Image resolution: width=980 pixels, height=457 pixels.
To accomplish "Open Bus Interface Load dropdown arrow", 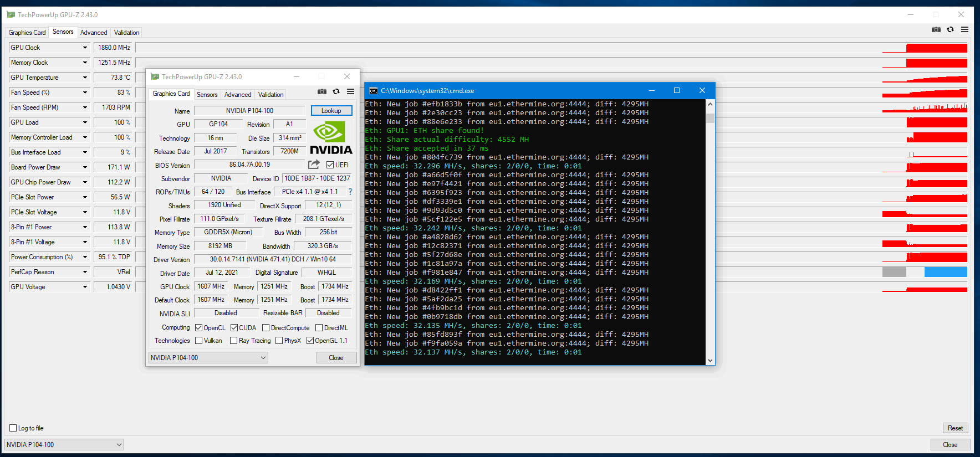I will (x=85, y=152).
